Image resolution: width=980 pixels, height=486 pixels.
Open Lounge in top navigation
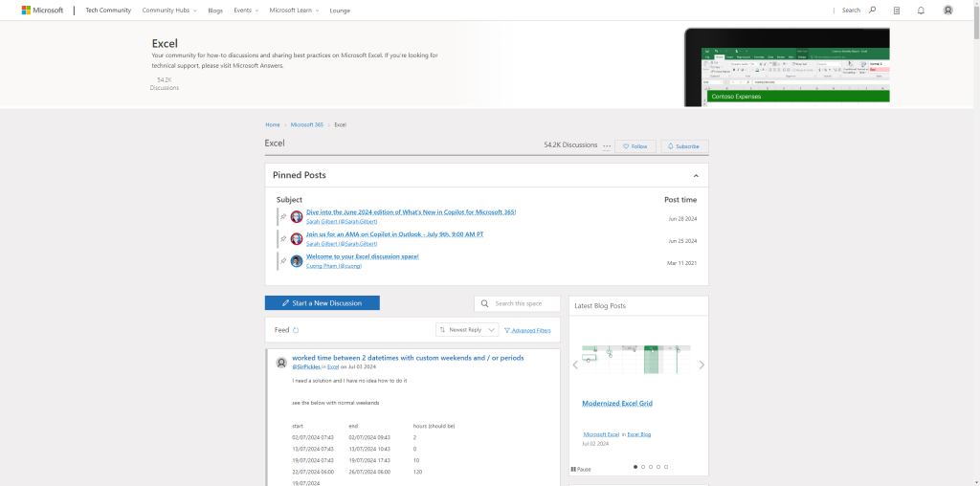(x=340, y=11)
